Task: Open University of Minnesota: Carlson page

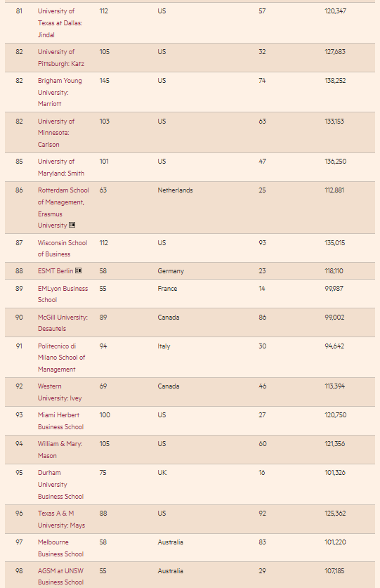Action: tap(56, 133)
